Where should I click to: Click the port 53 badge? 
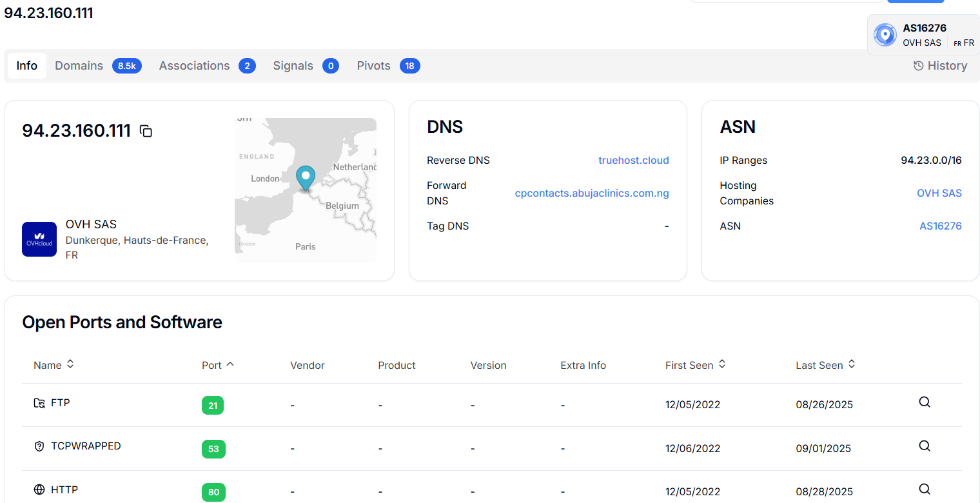pos(213,449)
